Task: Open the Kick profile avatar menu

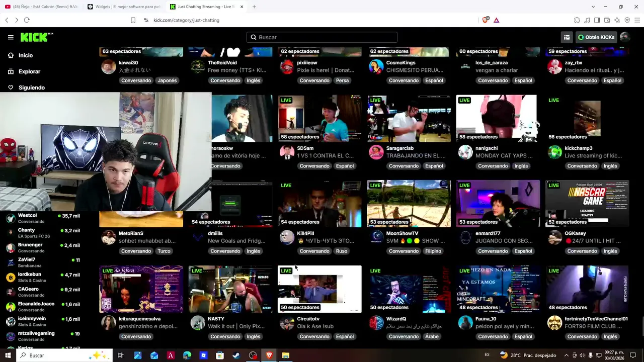Action: tap(625, 37)
